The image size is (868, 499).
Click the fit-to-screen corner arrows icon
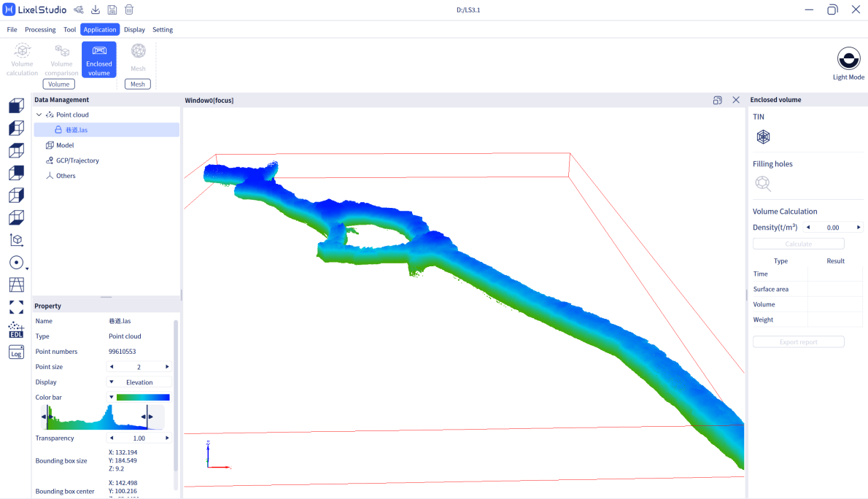(16, 307)
